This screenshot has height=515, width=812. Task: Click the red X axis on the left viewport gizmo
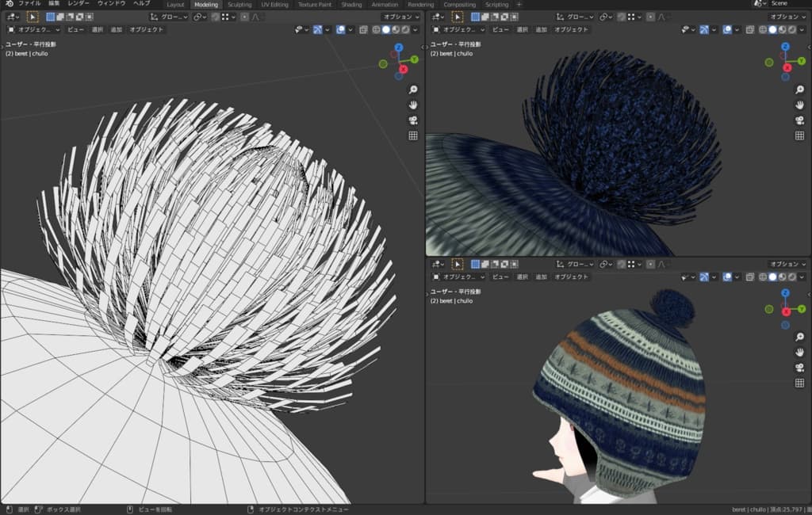pos(404,70)
